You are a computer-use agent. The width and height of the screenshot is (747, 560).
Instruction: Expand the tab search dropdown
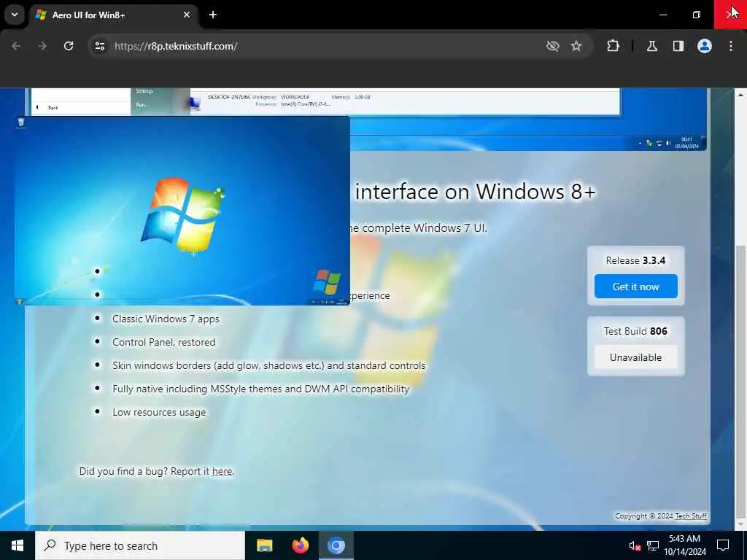[15, 15]
